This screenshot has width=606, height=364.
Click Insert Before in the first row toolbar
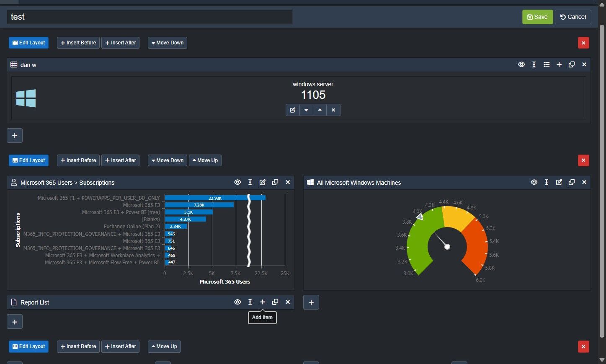pyautogui.click(x=78, y=43)
